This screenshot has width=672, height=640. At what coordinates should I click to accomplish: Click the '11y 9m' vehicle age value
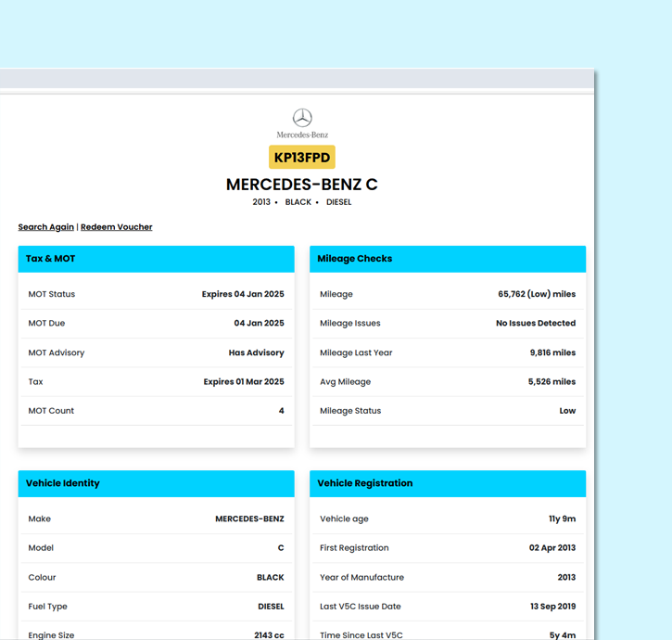pos(563,519)
